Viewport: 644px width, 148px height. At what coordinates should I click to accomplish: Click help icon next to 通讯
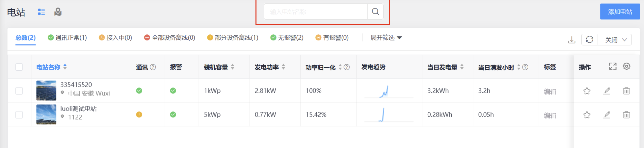(153, 67)
